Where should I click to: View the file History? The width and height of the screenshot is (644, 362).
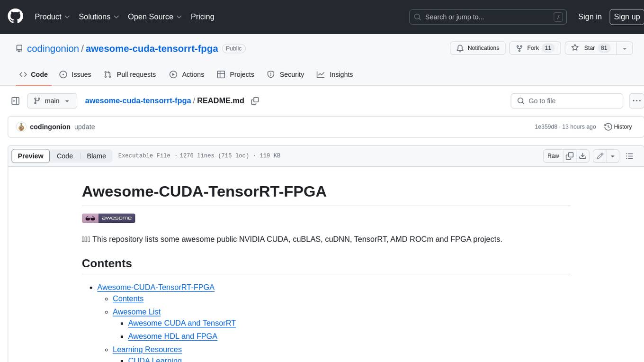click(x=618, y=127)
